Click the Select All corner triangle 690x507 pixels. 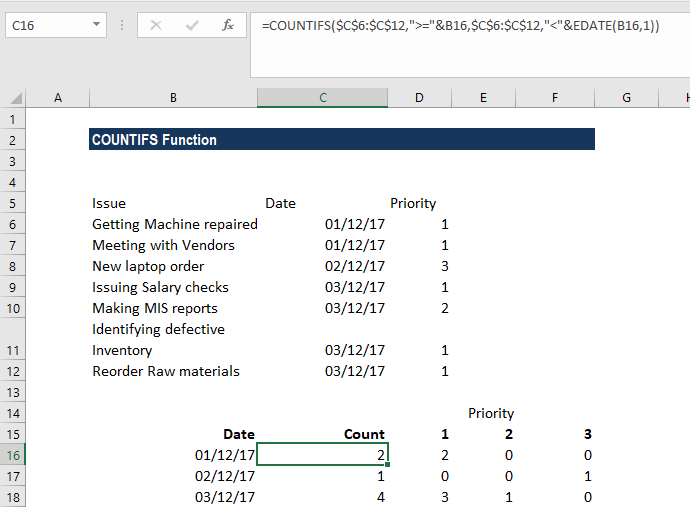pyautogui.click(x=16, y=98)
